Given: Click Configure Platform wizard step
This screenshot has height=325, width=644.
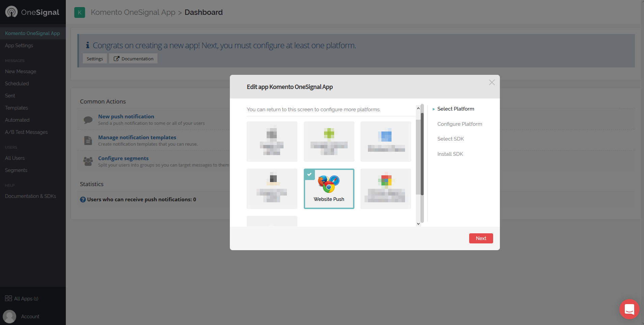Looking at the screenshot, I should [x=460, y=124].
